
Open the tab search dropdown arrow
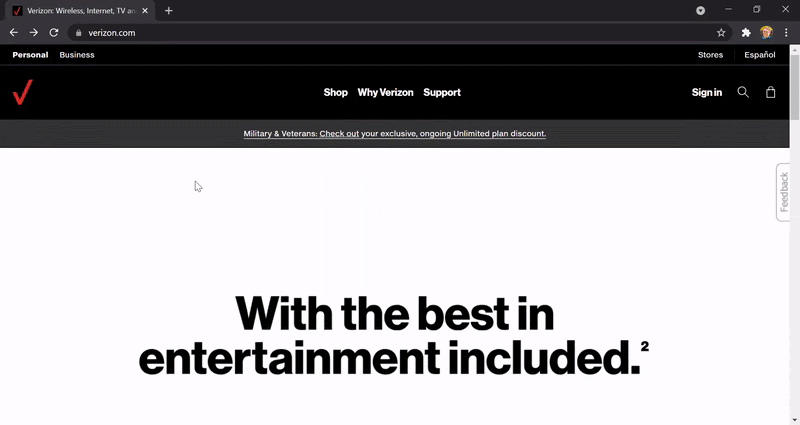point(701,11)
